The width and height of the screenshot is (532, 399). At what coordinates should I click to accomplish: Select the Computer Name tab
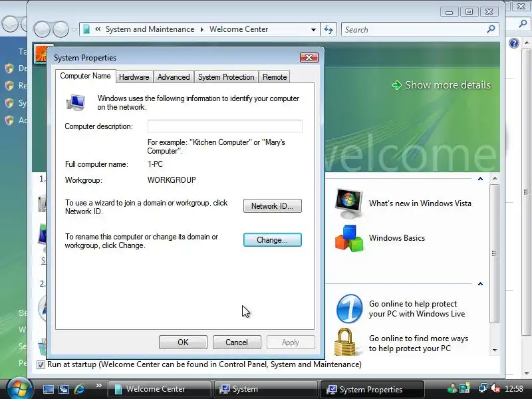[85, 76]
